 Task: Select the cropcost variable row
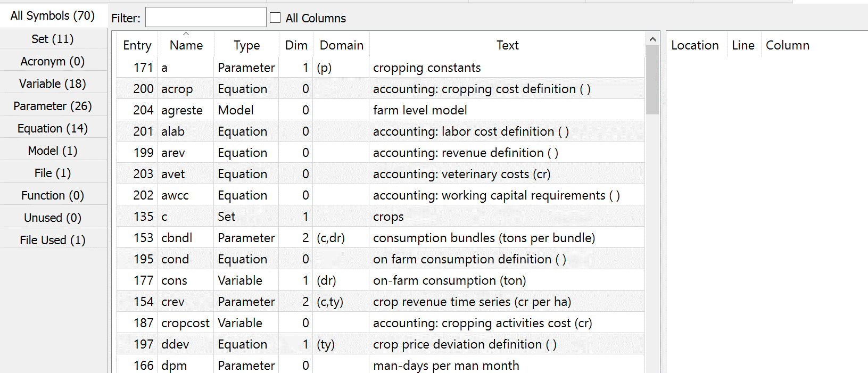(185, 323)
